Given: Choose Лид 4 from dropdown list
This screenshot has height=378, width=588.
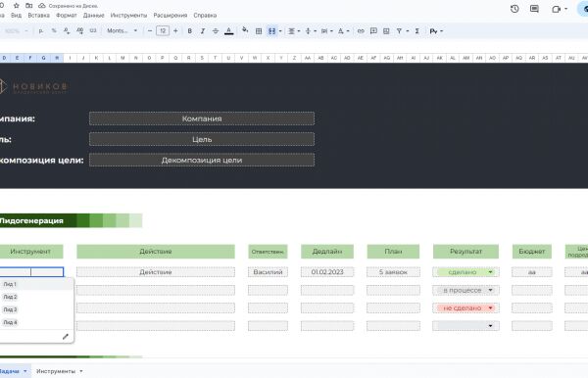Looking at the screenshot, I should point(10,322).
